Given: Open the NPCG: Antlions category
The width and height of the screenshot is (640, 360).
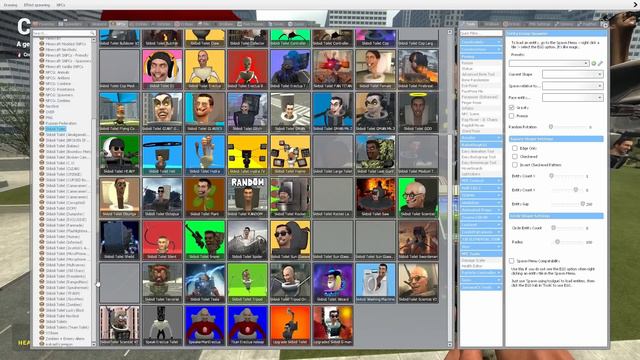Looking at the screenshot, I should tap(58, 78).
